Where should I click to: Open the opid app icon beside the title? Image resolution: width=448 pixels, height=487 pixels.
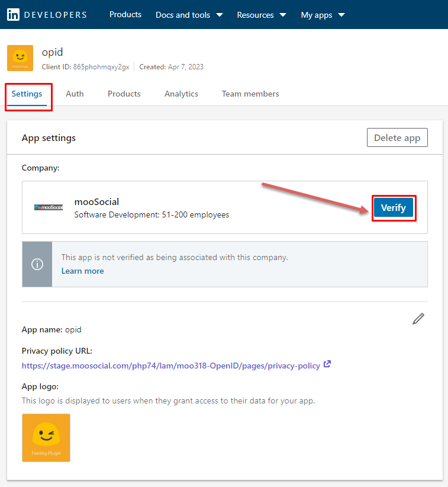click(x=20, y=58)
